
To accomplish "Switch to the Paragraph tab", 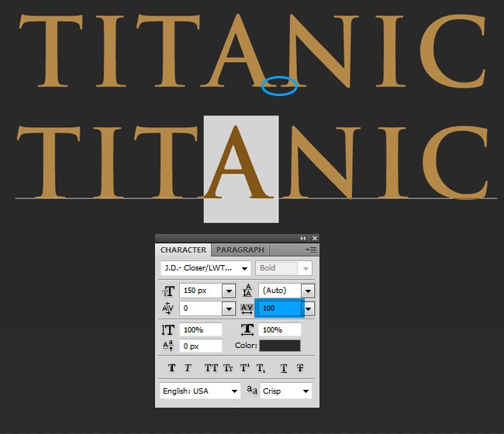I will [240, 250].
